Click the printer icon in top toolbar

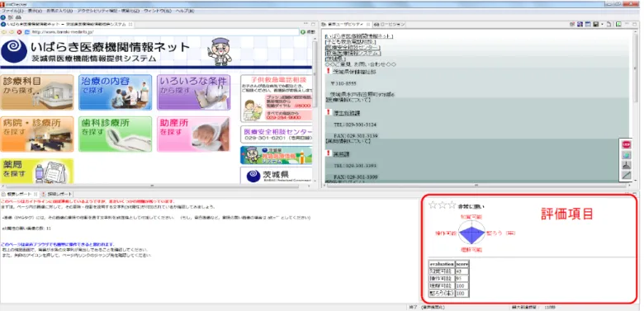point(18,17)
